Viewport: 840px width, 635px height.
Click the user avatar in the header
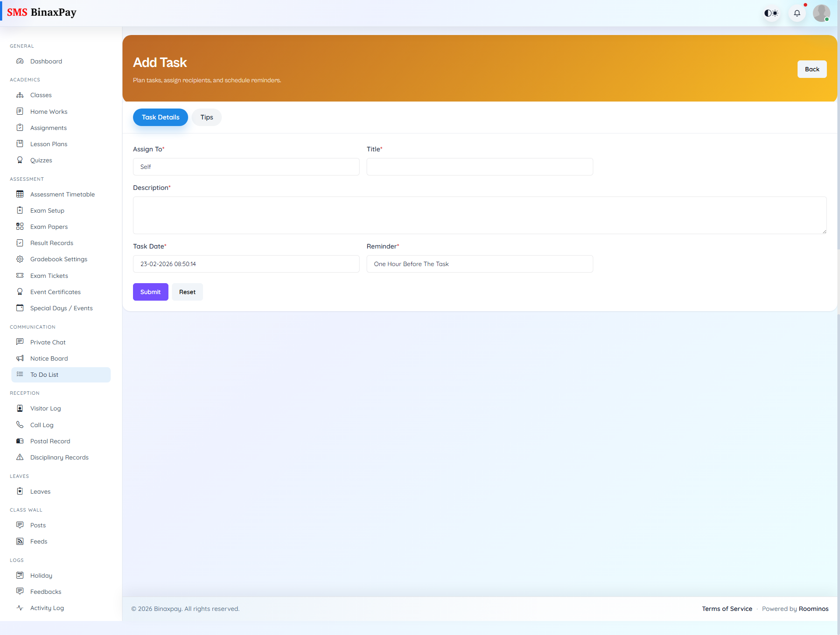[x=821, y=13]
